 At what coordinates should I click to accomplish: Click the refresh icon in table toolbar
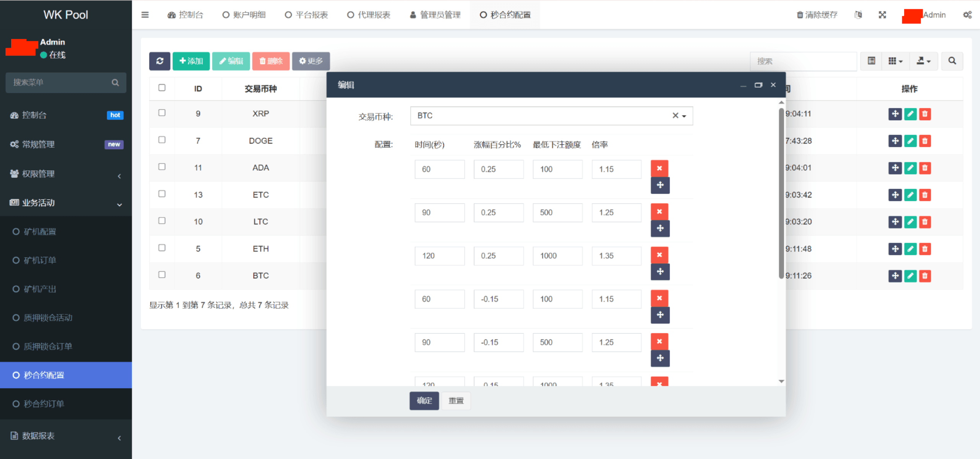coord(160,61)
